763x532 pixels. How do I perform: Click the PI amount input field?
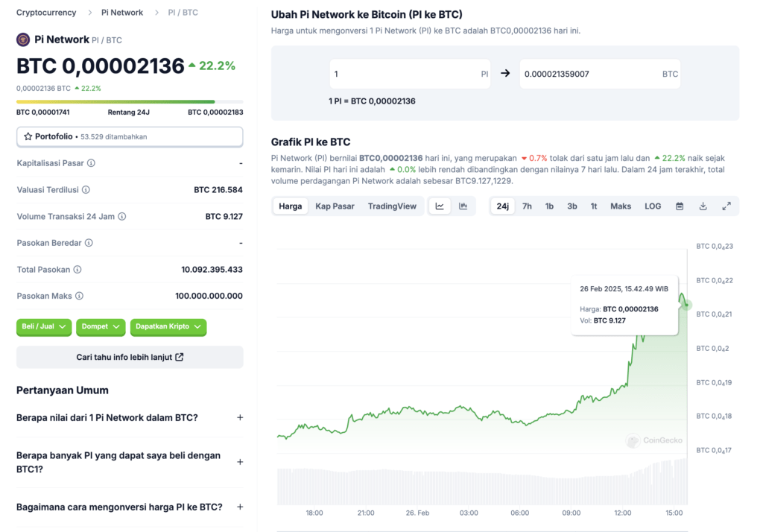point(410,74)
